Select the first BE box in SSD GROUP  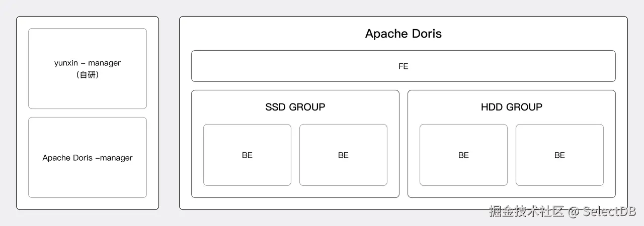coord(247,155)
